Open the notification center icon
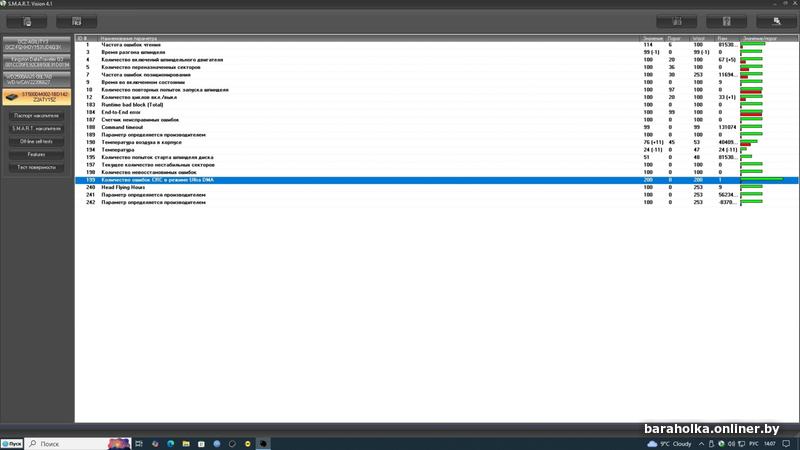Viewport: 800px width, 450px height. (786, 444)
